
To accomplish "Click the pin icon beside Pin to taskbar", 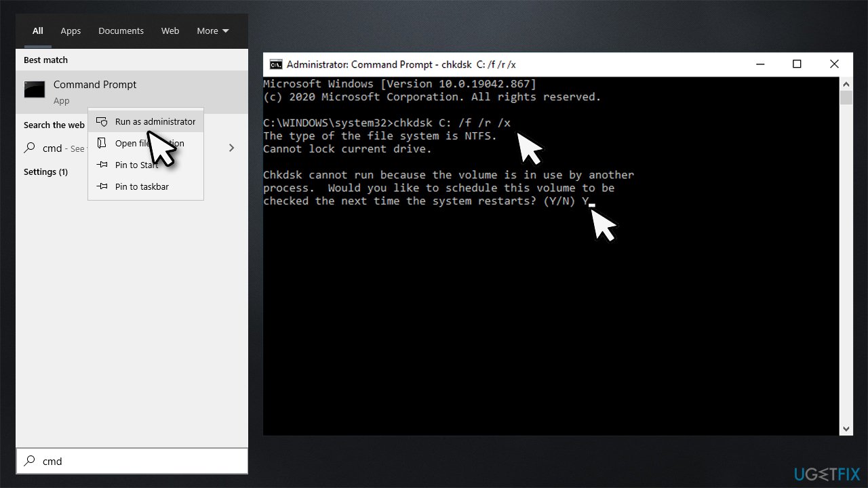I will pyautogui.click(x=102, y=186).
